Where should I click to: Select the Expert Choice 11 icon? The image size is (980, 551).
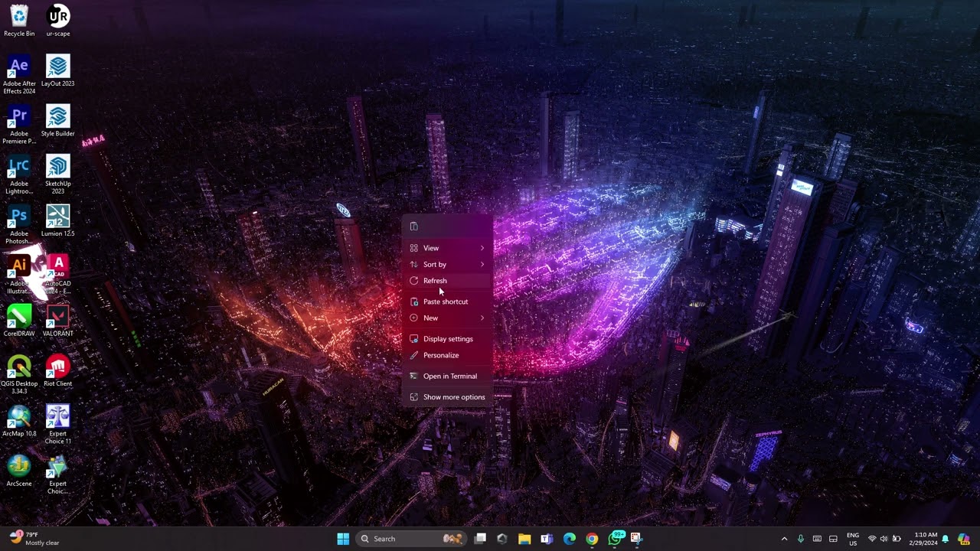58,424
